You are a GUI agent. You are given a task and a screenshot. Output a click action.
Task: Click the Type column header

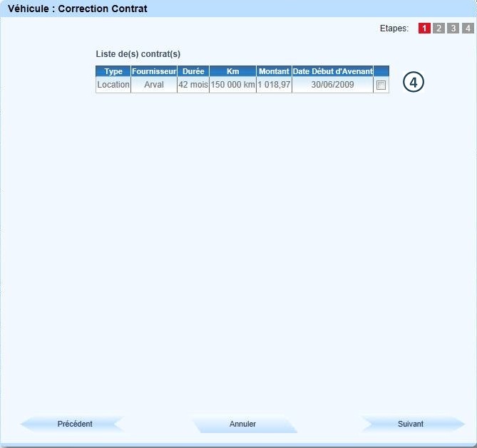(x=113, y=71)
